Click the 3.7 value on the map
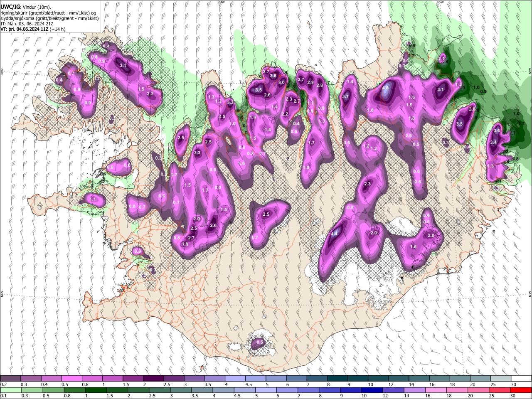The image size is (532, 399). pos(345,96)
